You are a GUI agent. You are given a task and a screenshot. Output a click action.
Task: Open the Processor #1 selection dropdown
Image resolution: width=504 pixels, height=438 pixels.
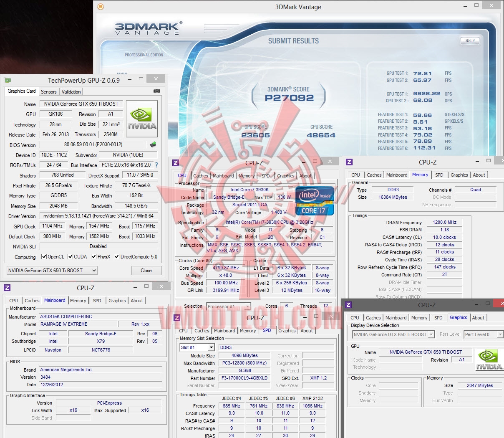point(229,306)
